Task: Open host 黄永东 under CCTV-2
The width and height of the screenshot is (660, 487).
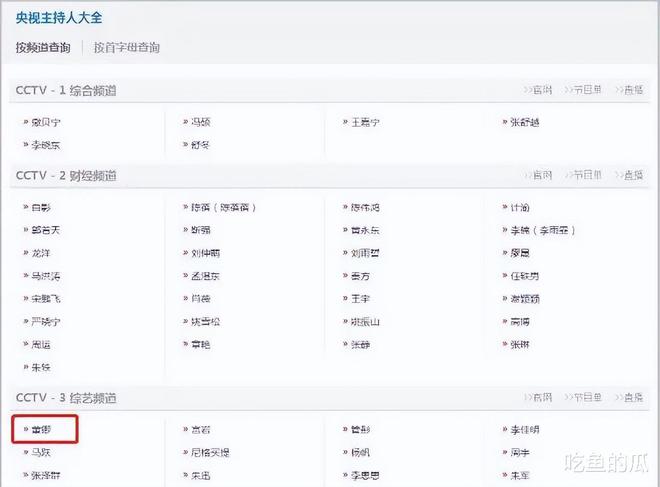Action: (x=365, y=230)
